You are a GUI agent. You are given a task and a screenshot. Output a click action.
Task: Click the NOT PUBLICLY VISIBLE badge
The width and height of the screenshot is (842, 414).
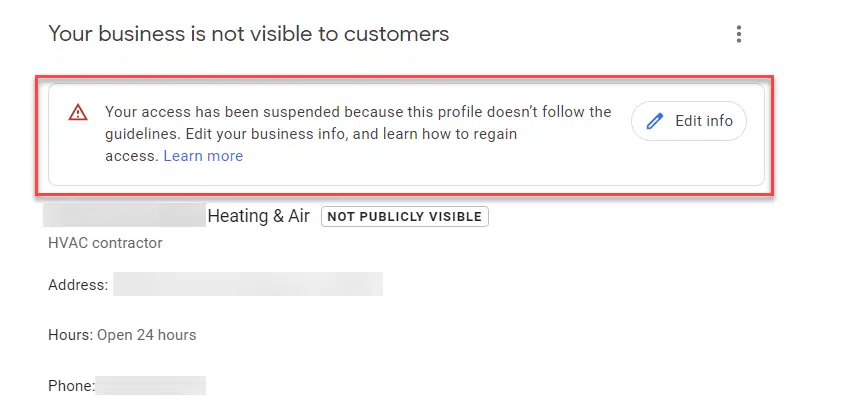tap(404, 216)
